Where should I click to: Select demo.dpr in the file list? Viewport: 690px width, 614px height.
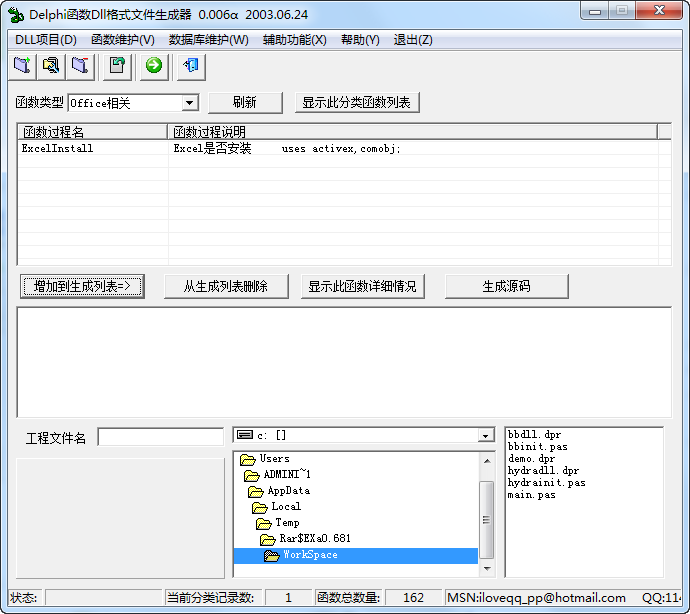(531, 459)
